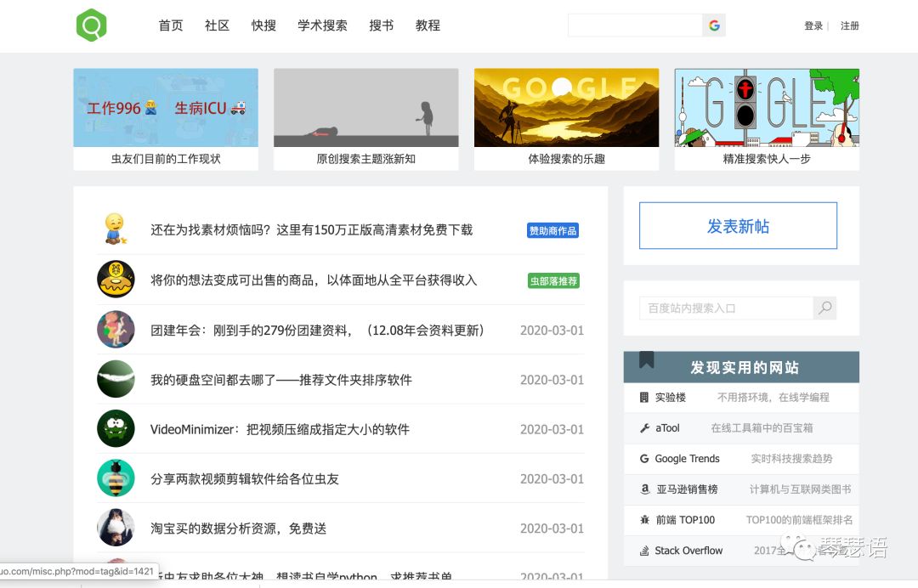Select the wrench icon next to aTool
The image size is (918, 588).
coord(644,427)
